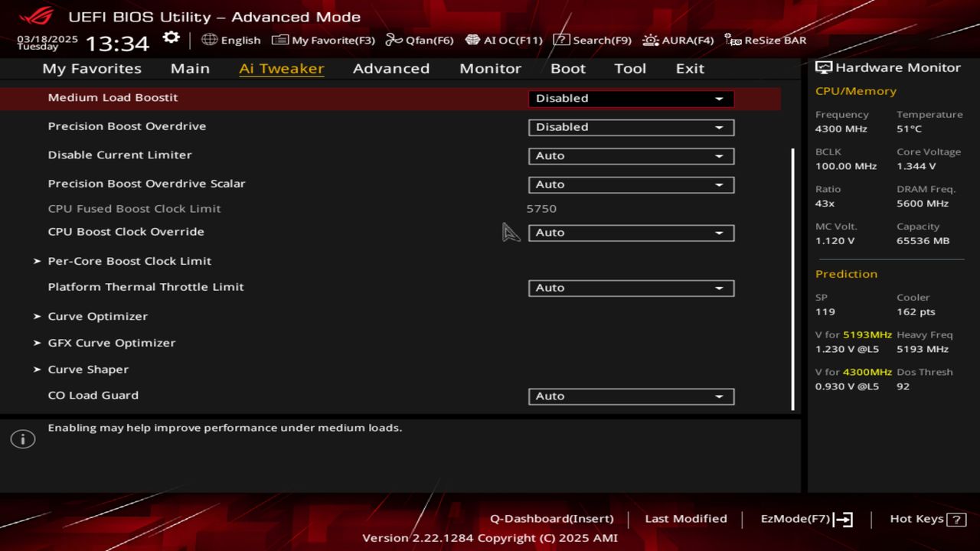This screenshot has height=551, width=980.
Task: Launch AI OC(F11) guide
Action: pos(504,40)
